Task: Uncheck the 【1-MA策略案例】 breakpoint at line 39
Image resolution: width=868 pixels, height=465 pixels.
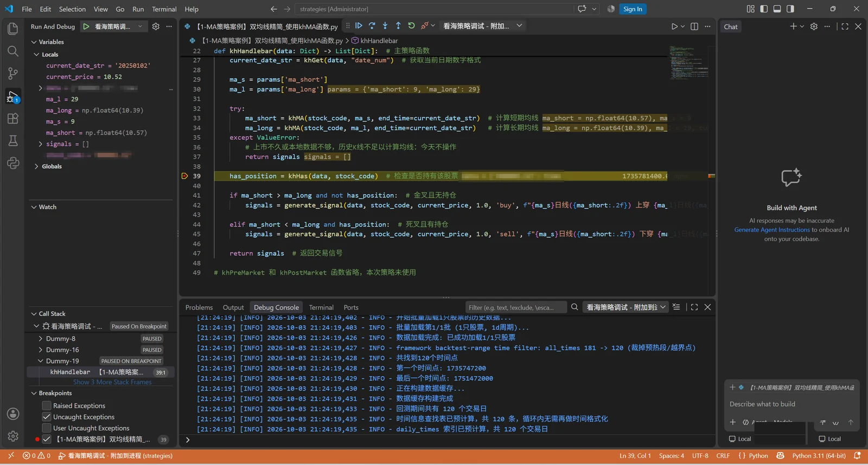Action: (47, 439)
